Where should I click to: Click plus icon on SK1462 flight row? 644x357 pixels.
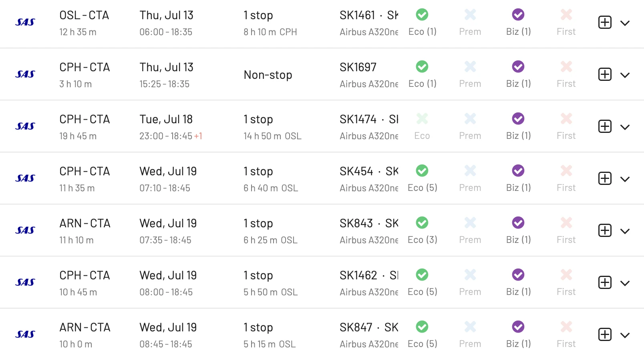[605, 283]
